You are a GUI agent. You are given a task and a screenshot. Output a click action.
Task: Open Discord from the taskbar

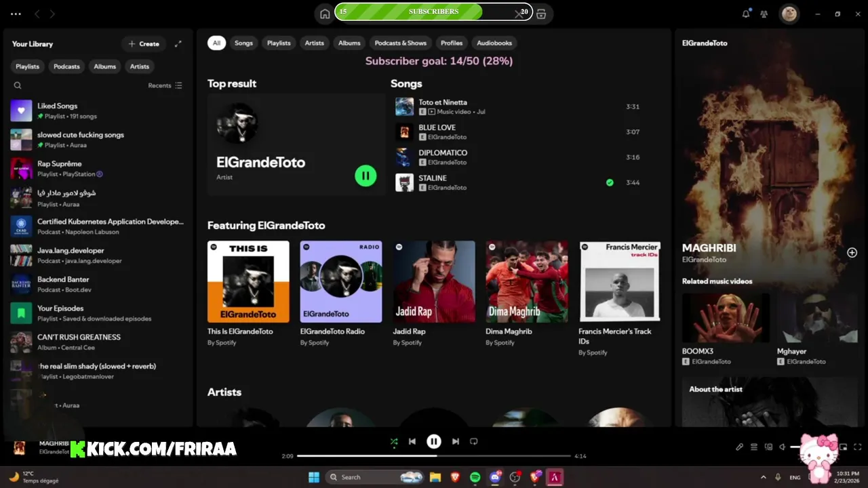pyautogui.click(x=496, y=477)
